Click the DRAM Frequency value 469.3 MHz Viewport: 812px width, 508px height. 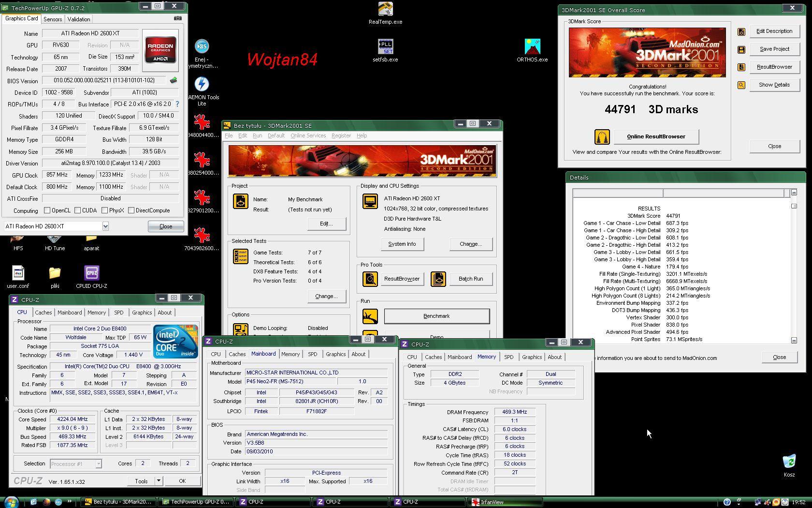[514, 412]
